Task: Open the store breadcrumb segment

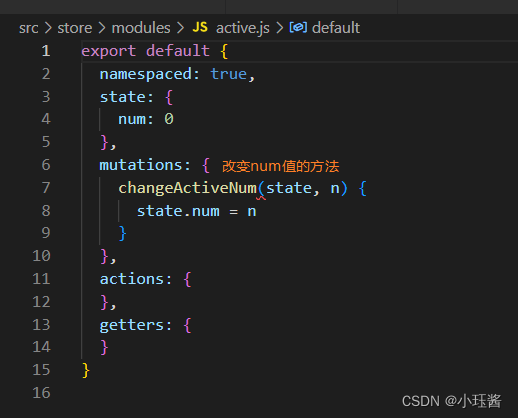Action: tap(75, 28)
